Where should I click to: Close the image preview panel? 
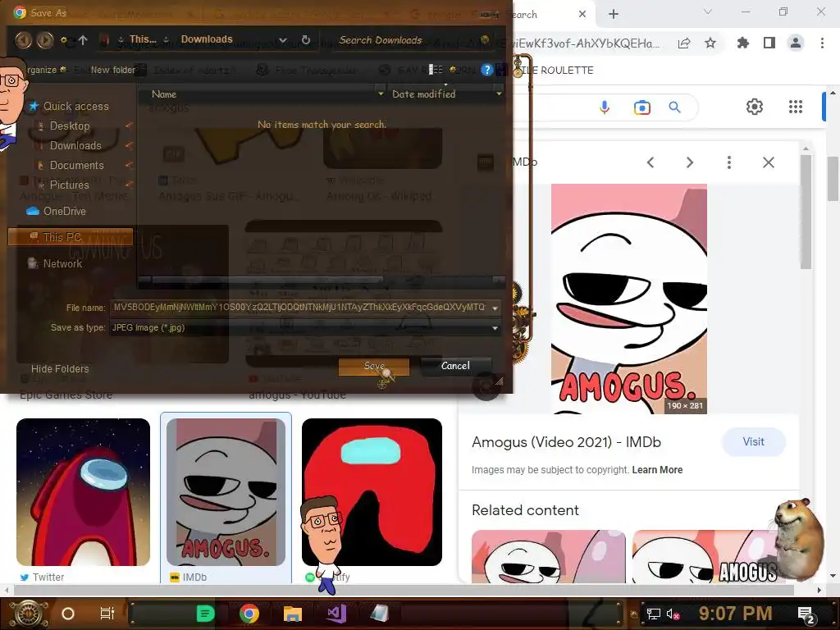[768, 162]
